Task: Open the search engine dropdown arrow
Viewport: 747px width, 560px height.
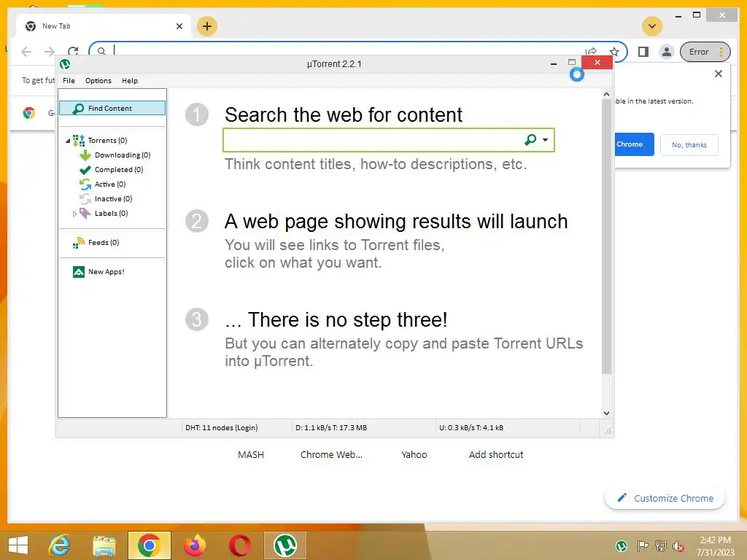Action: (545, 140)
